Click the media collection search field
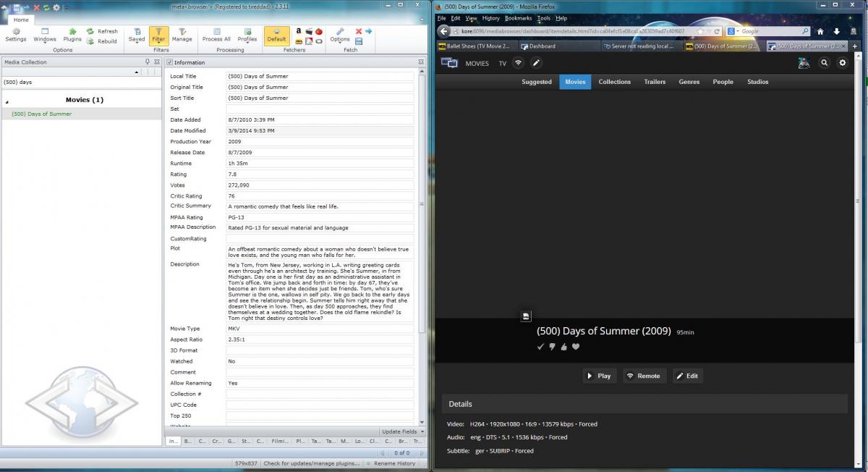868x472 pixels. [x=82, y=83]
